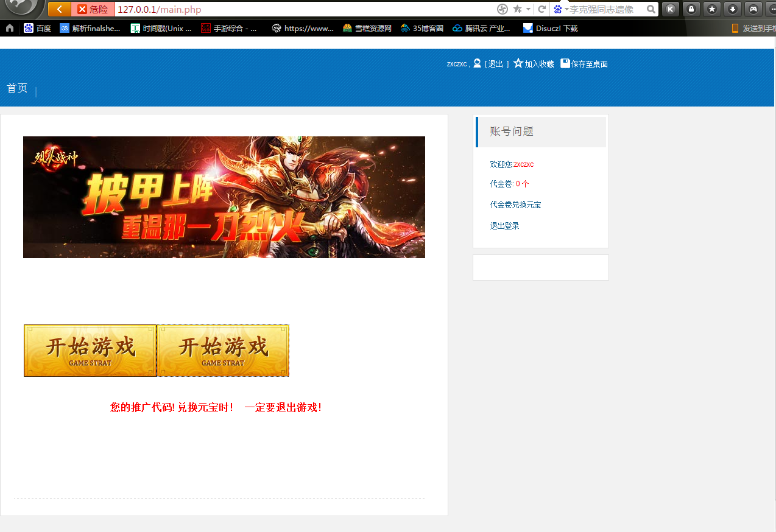Click the 账号问题 sidebar heading
Image resolution: width=776 pixels, height=532 pixels.
click(512, 131)
